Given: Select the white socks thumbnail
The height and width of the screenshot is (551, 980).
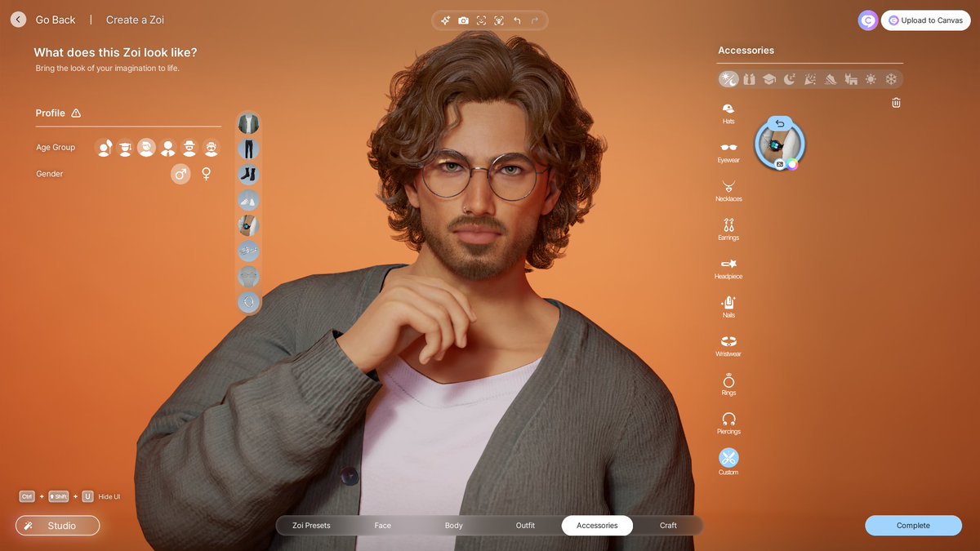Looking at the screenshot, I should 248,200.
